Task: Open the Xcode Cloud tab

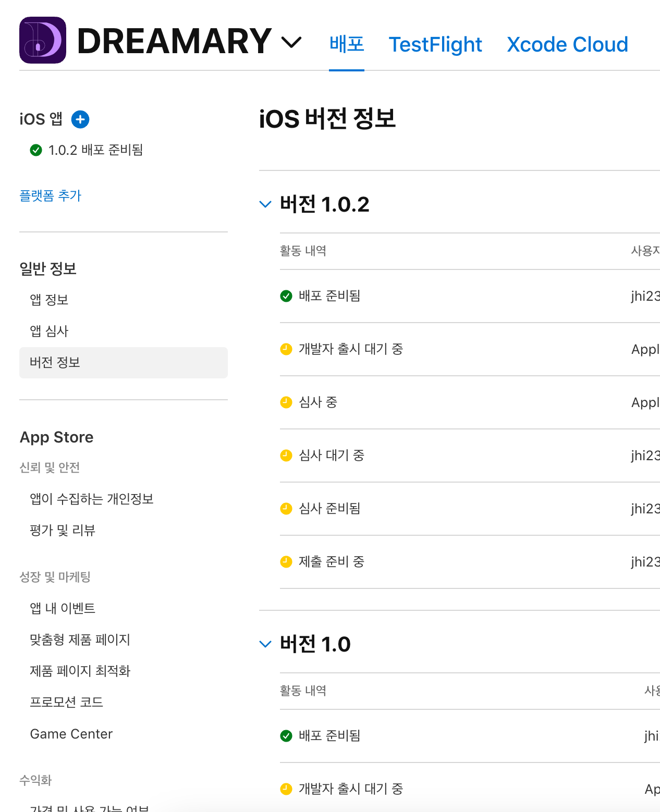Action: (567, 44)
